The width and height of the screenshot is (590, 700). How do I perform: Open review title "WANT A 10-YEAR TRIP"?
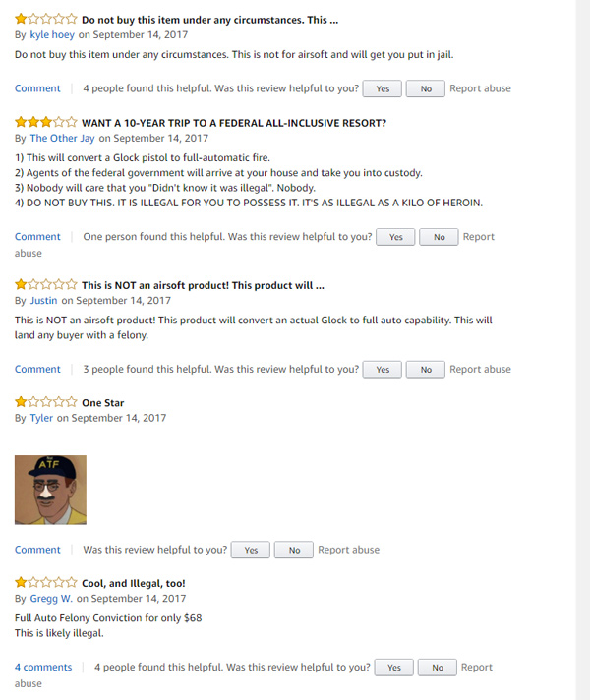[x=233, y=123]
